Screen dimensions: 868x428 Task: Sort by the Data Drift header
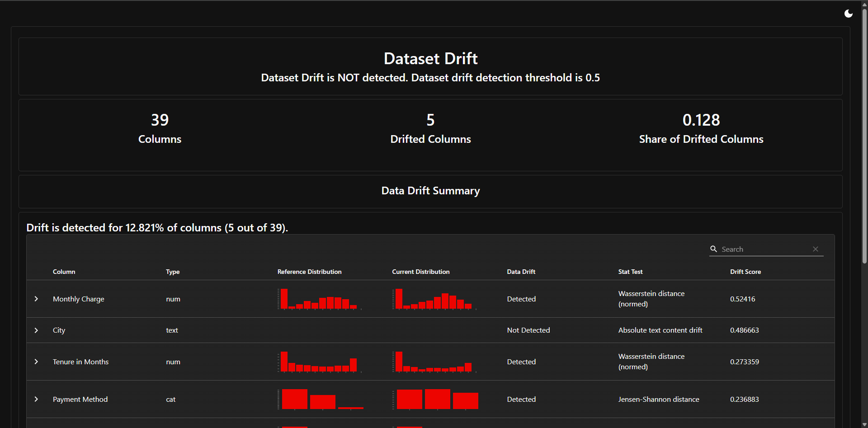[x=521, y=272]
